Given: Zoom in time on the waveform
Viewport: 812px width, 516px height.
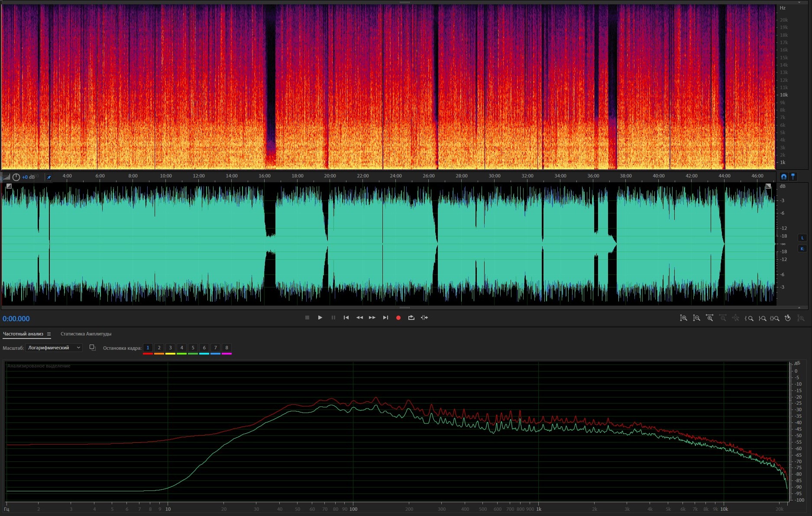Looking at the screenshot, I should 709,318.
